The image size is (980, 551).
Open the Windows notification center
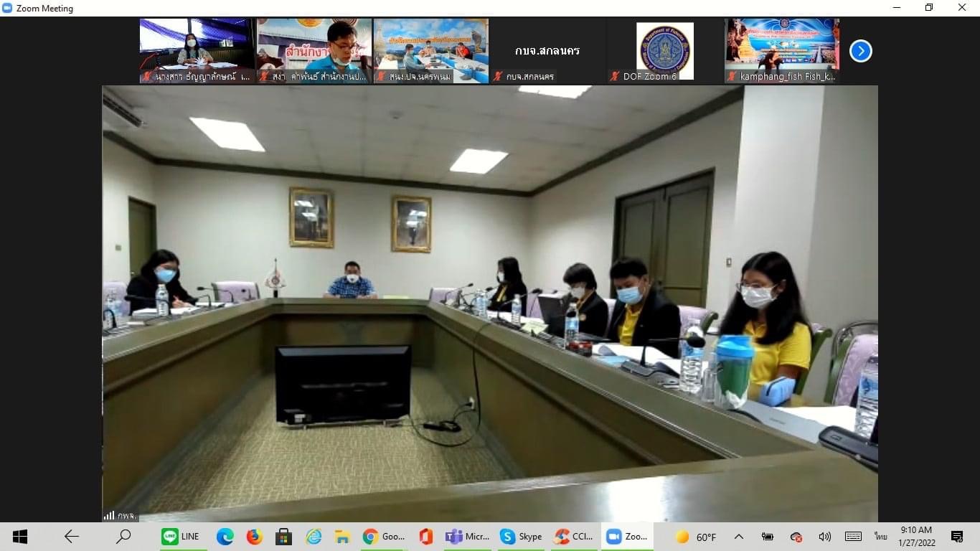956,537
